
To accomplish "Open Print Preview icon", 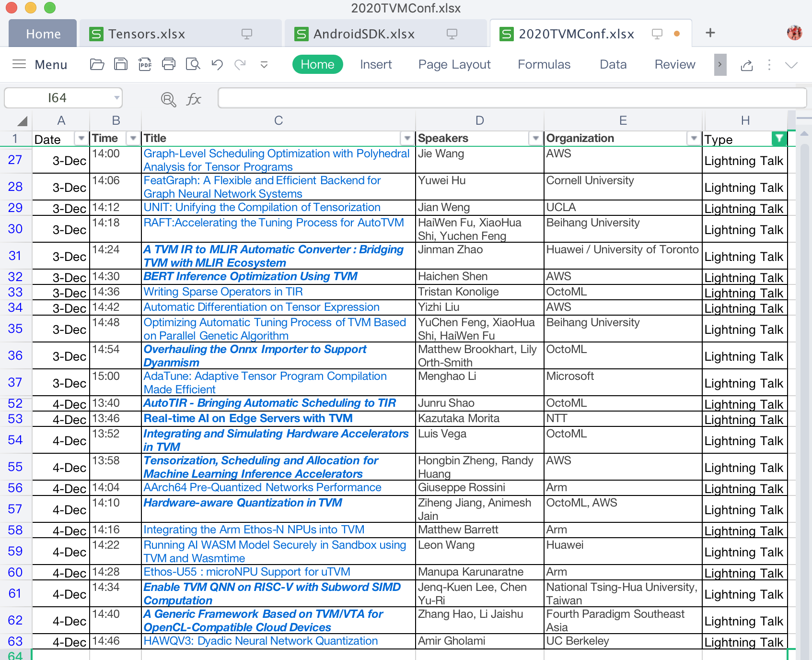I will click(x=193, y=64).
